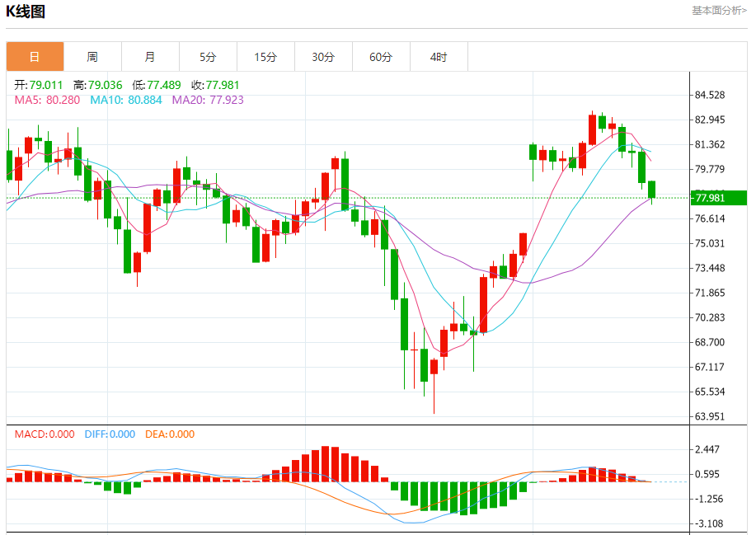The width and height of the screenshot is (756, 535).
Task: Click the 63.951 price axis label
Action: 710,416
